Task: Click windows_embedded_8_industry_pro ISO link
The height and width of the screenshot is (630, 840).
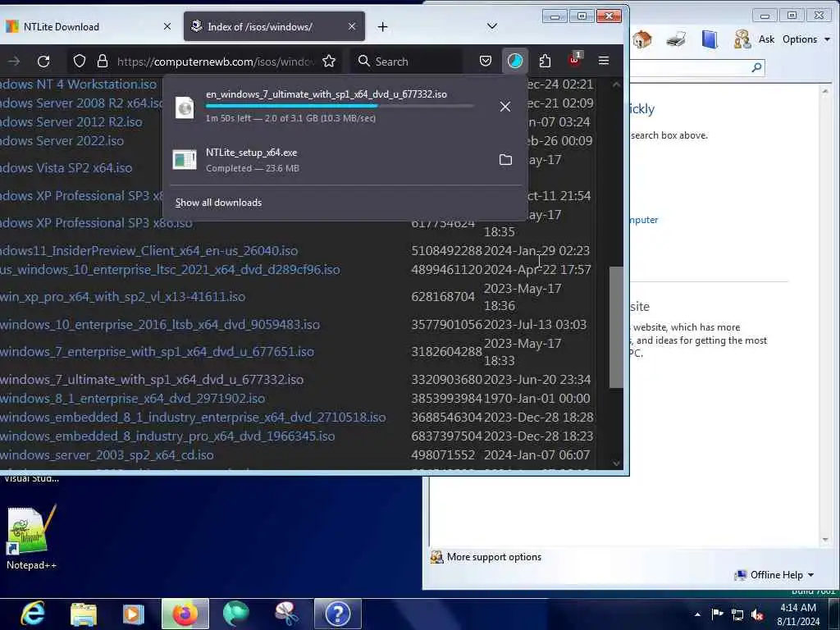Action: click(167, 436)
